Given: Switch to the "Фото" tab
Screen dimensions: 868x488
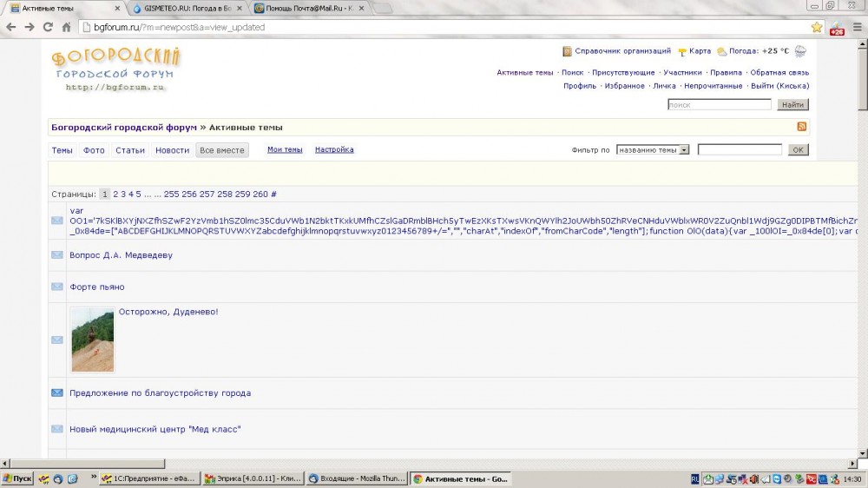Looking at the screenshot, I should pos(94,150).
